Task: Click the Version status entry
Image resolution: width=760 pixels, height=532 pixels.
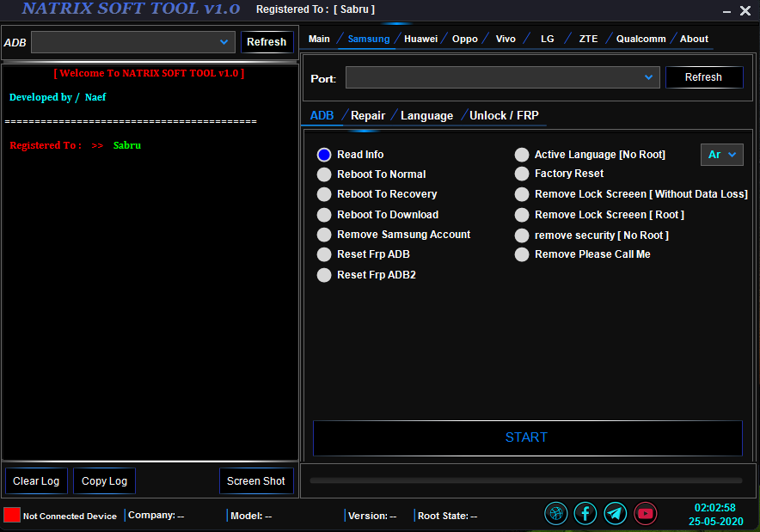Action: (372, 516)
